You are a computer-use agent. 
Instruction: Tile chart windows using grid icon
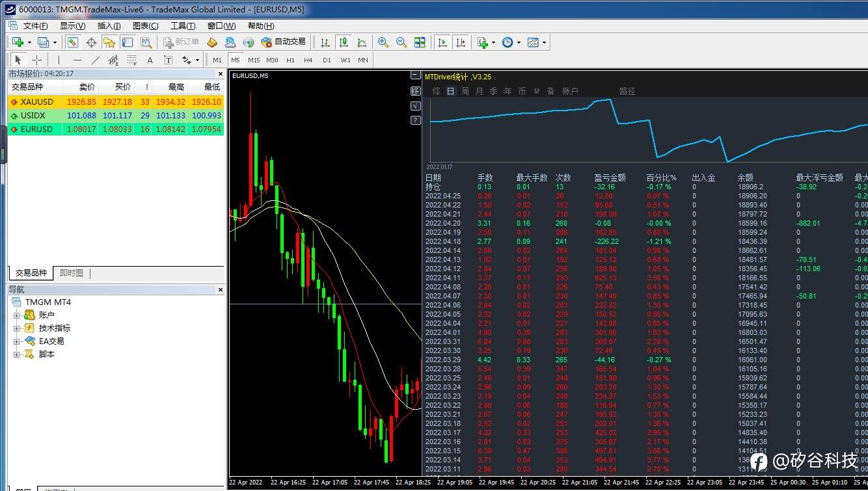click(420, 42)
